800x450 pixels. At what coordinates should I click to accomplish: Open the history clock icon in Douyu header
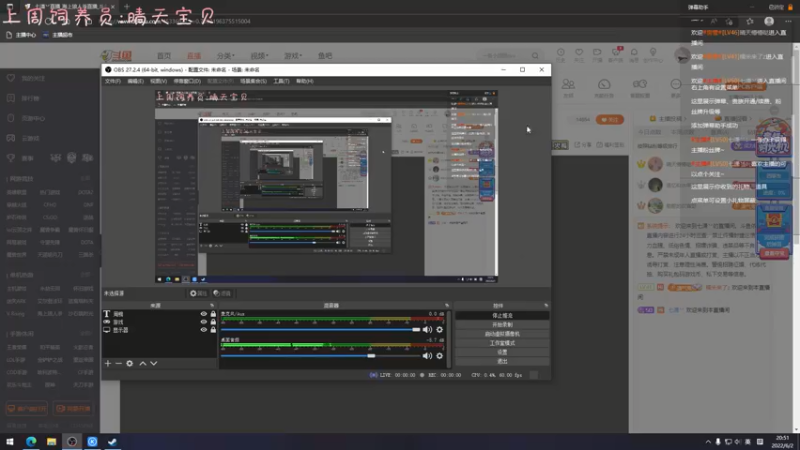pos(561,55)
